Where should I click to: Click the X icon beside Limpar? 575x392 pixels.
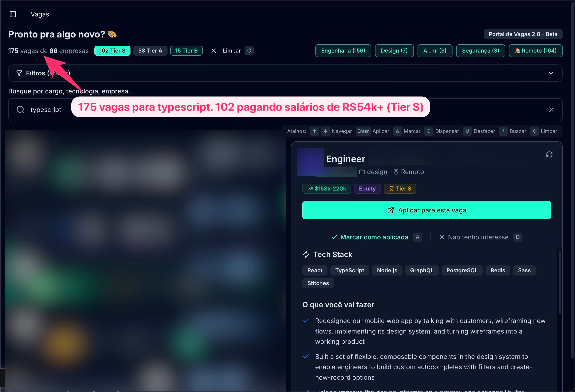point(213,51)
